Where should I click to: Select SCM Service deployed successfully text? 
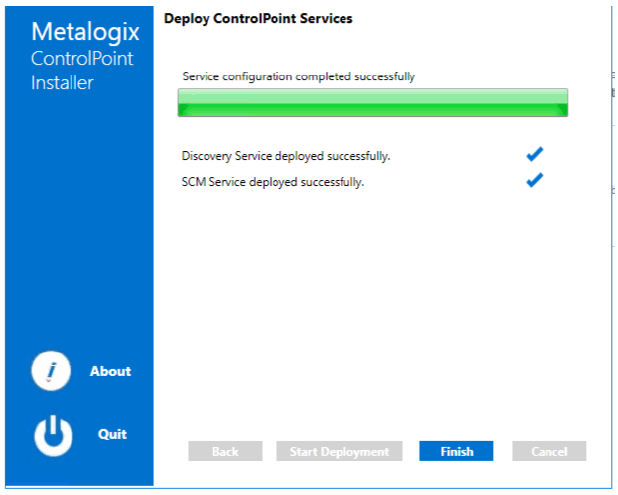pos(272,182)
